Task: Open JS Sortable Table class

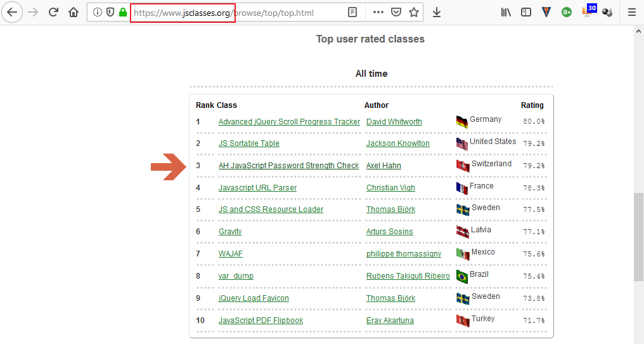Action: 249,143
